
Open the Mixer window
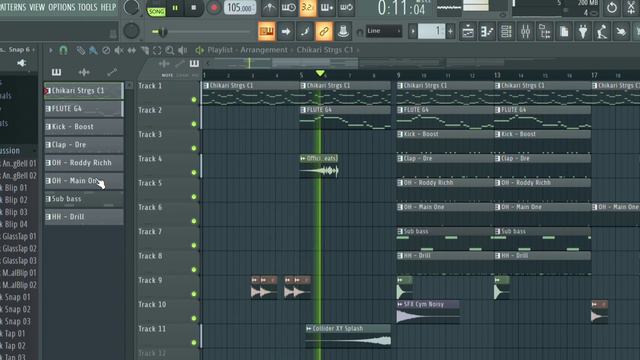pyautogui.click(x=525, y=31)
